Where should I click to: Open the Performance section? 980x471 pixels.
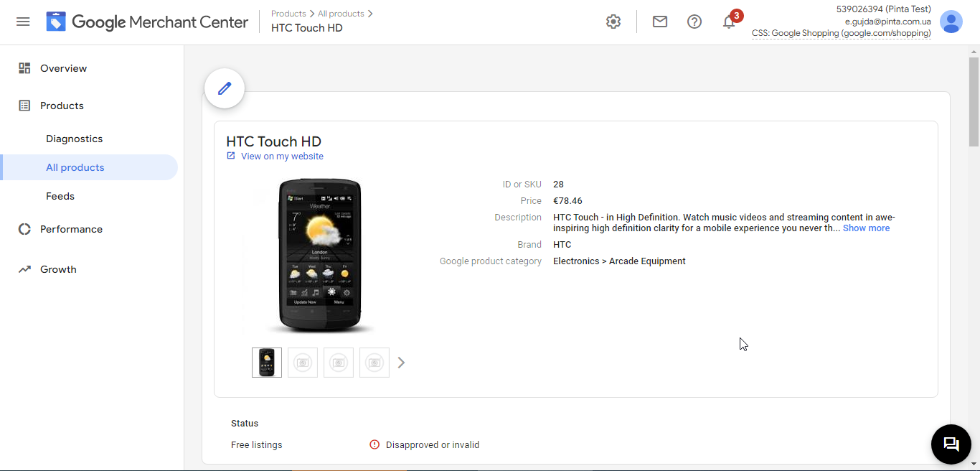click(71, 229)
